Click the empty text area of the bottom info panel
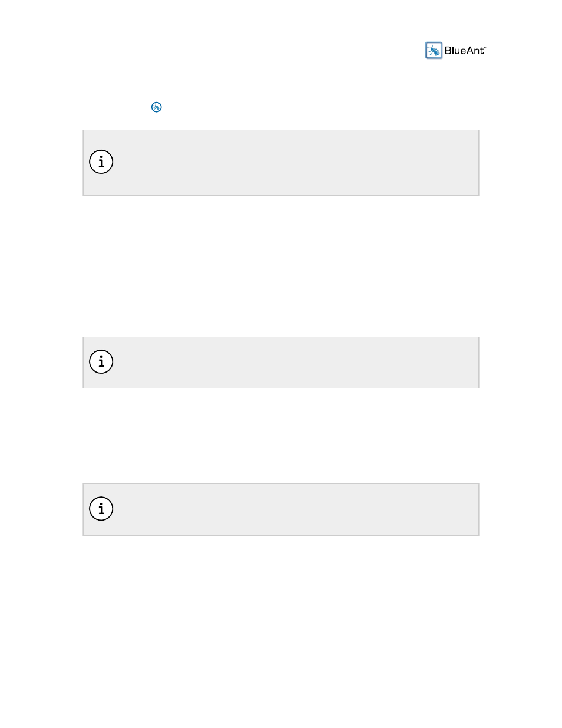This screenshot has height=728, width=562. pos(295,509)
